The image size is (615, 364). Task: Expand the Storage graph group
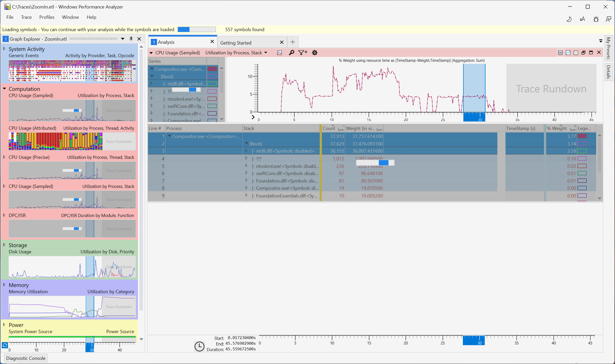tap(4, 245)
